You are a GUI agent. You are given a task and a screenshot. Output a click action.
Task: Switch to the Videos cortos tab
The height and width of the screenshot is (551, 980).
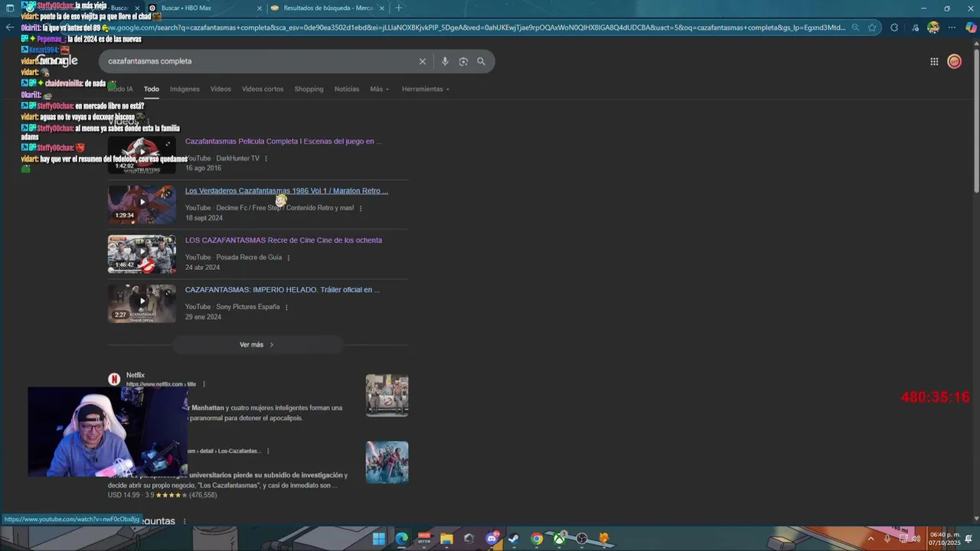pyautogui.click(x=263, y=89)
